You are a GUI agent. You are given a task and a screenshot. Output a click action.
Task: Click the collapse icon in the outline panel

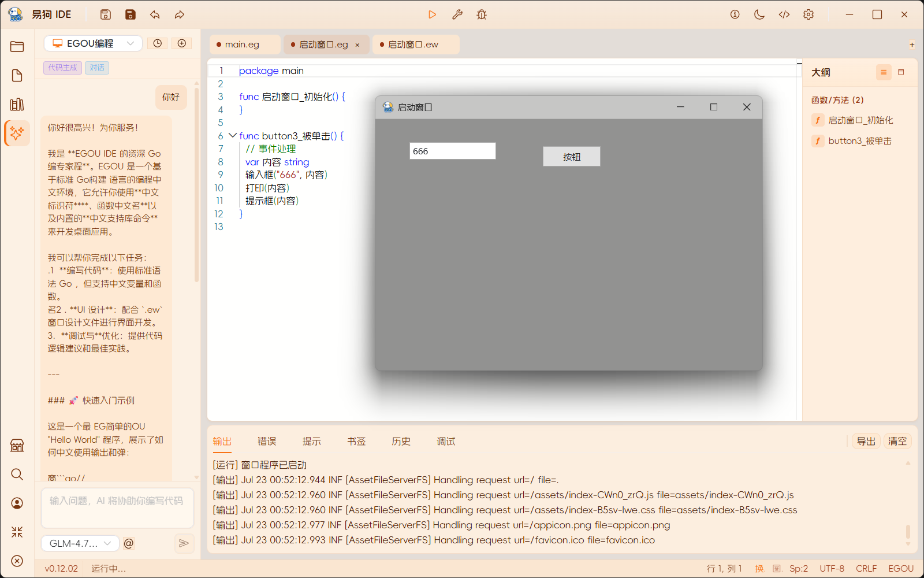point(901,72)
